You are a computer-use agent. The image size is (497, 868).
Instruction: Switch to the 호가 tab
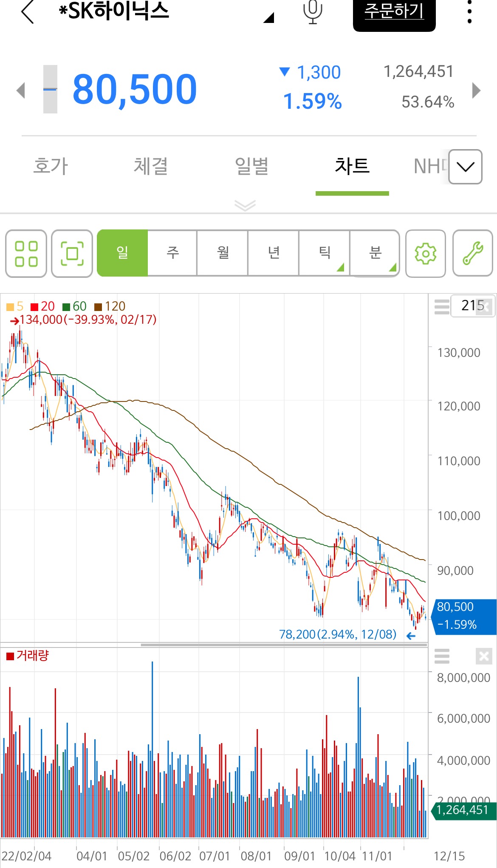[x=51, y=166]
